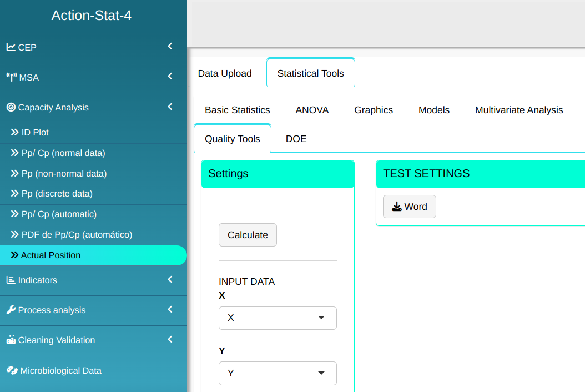Click the Cleaning Validation icon
This screenshot has height=392, width=585.
[x=11, y=340]
